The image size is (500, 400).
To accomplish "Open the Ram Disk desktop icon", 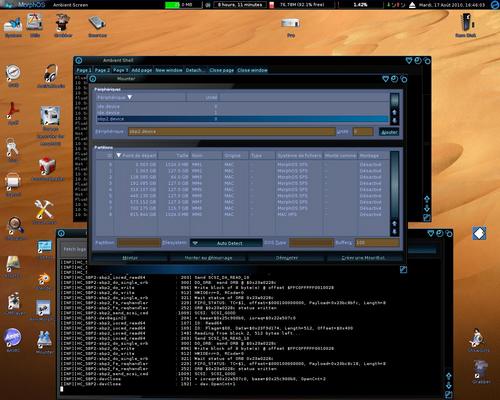I will point(466,25).
